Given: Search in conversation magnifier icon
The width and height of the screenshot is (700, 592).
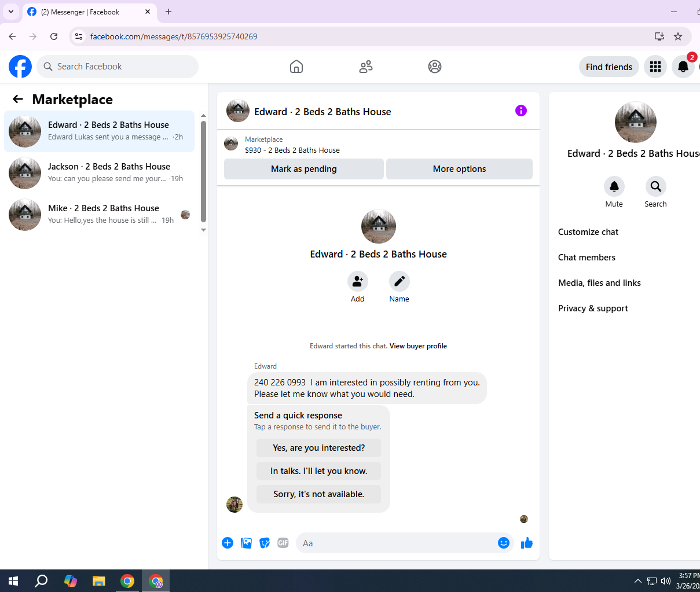Looking at the screenshot, I should coord(656,186).
